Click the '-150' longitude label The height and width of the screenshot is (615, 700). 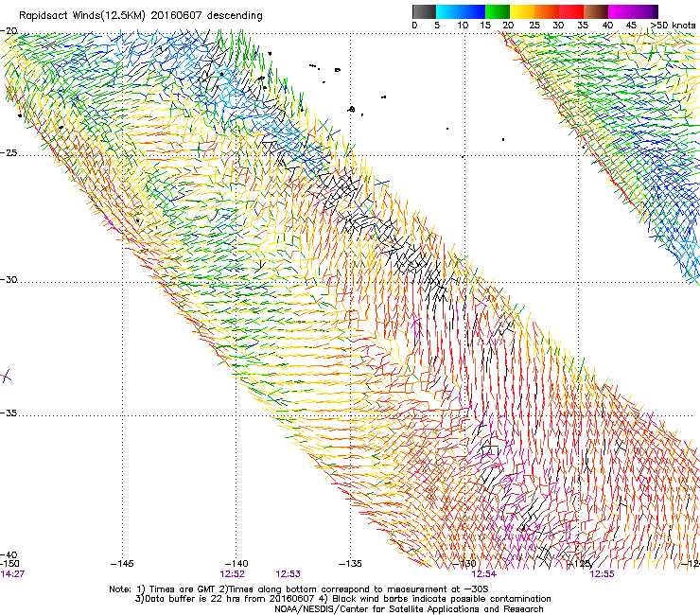(9, 564)
